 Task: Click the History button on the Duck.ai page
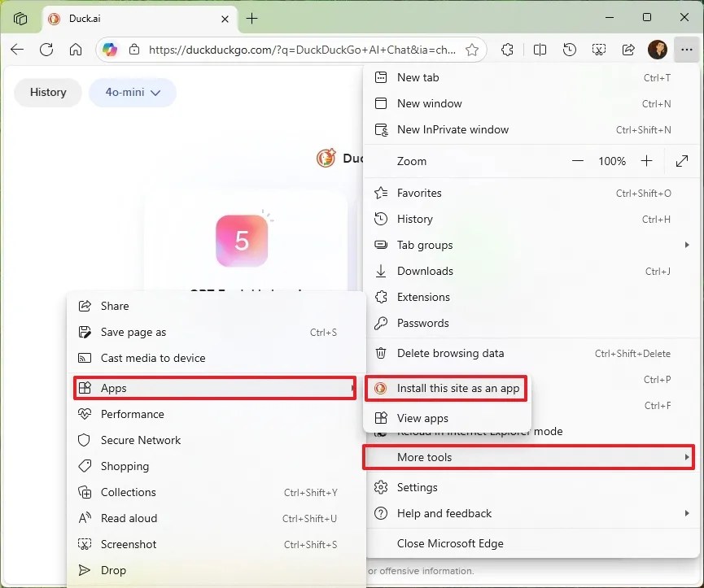[x=47, y=93]
